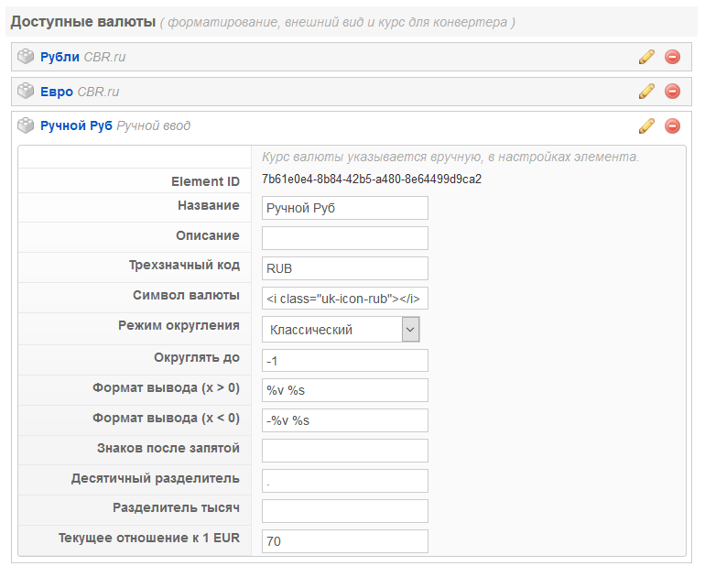Click the Трехзначный код field with RUB
705x588 pixels.
point(344,268)
